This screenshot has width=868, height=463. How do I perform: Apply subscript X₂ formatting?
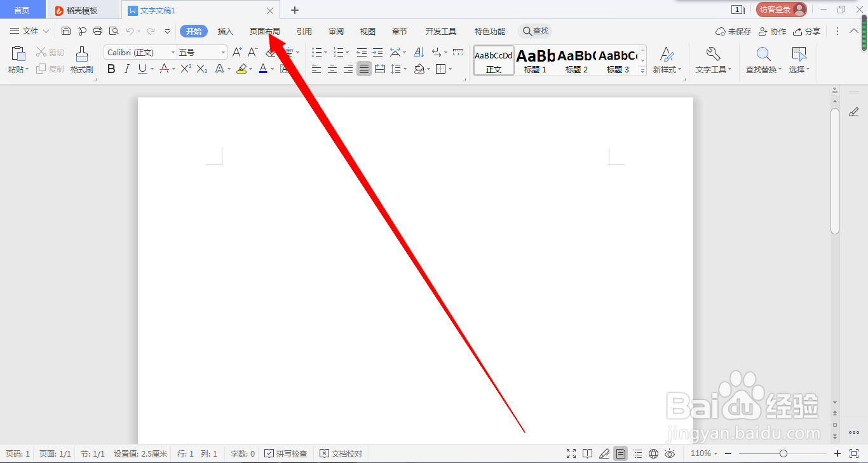(202, 69)
